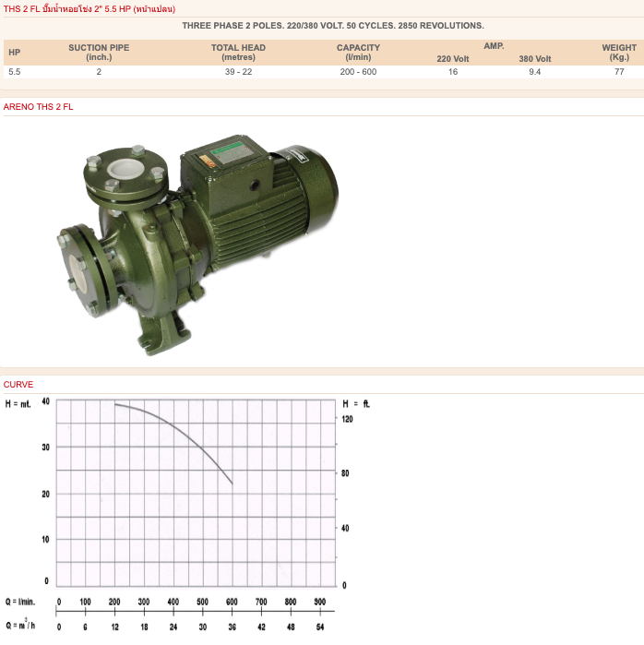This screenshot has width=644, height=645.
Task: Click the 380 Volt amp value 9.4
Action: [x=534, y=72]
